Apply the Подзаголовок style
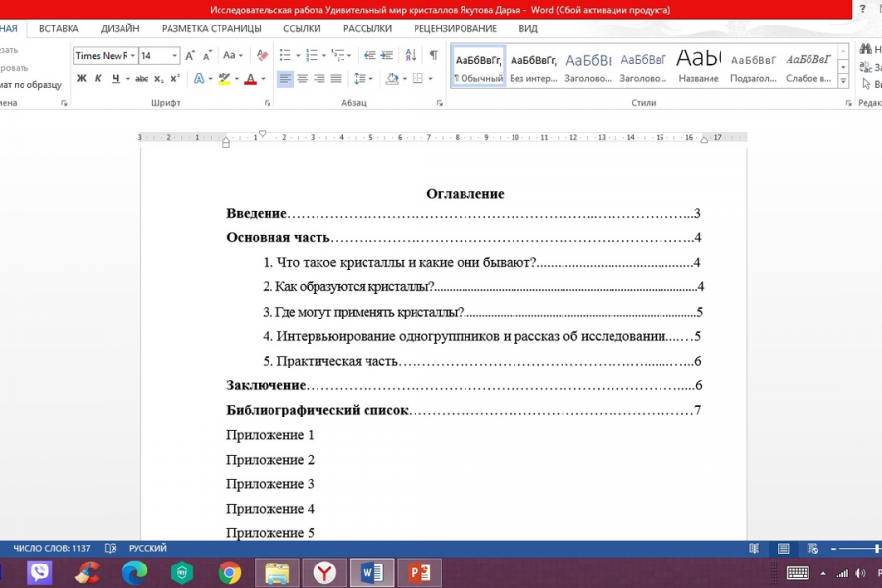The width and height of the screenshot is (882, 588). coord(754,67)
